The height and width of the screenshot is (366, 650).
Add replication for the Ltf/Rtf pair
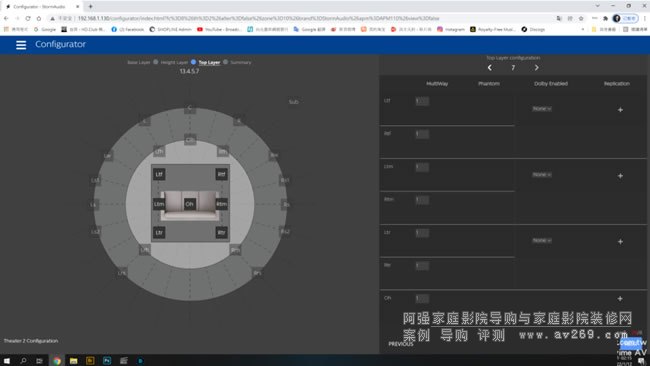tap(620, 110)
